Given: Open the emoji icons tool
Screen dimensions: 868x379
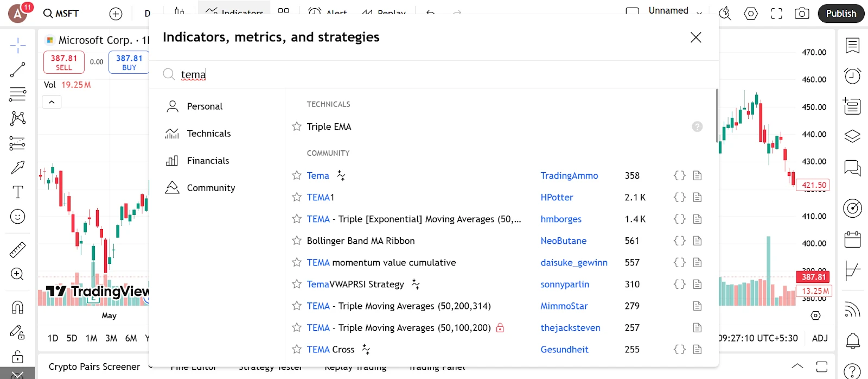Looking at the screenshot, I should point(17,217).
